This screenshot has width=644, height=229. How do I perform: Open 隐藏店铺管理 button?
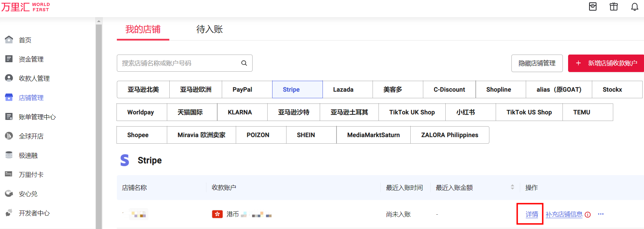537,63
